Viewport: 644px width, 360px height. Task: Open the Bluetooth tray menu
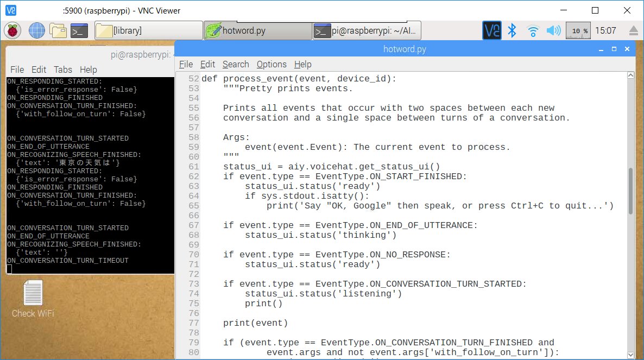tap(512, 30)
